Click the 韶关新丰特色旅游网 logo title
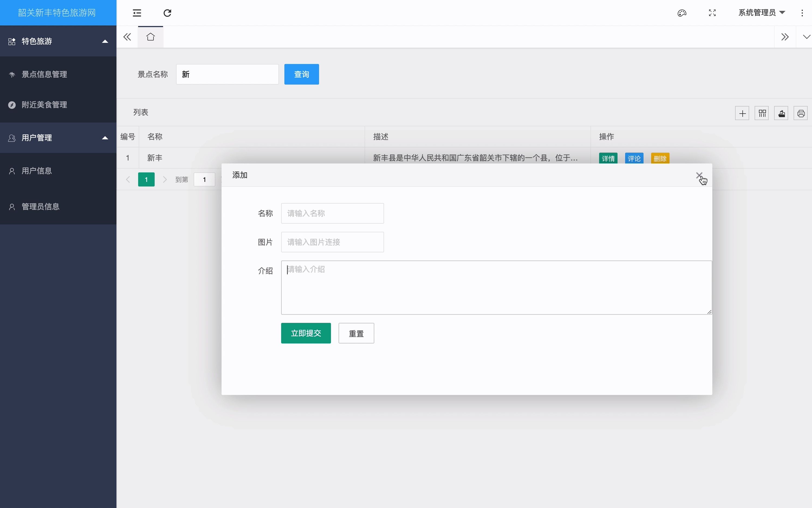812x508 pixels. tap(57, 13)
